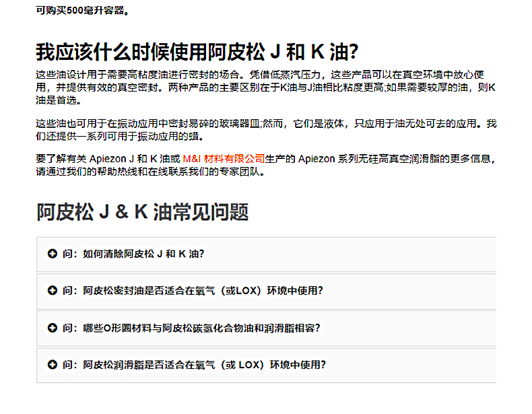Viewport: 532px width, 414px height.
Task: Click the text 可购买500毫升容器。
Action: (x=82, y=11)
